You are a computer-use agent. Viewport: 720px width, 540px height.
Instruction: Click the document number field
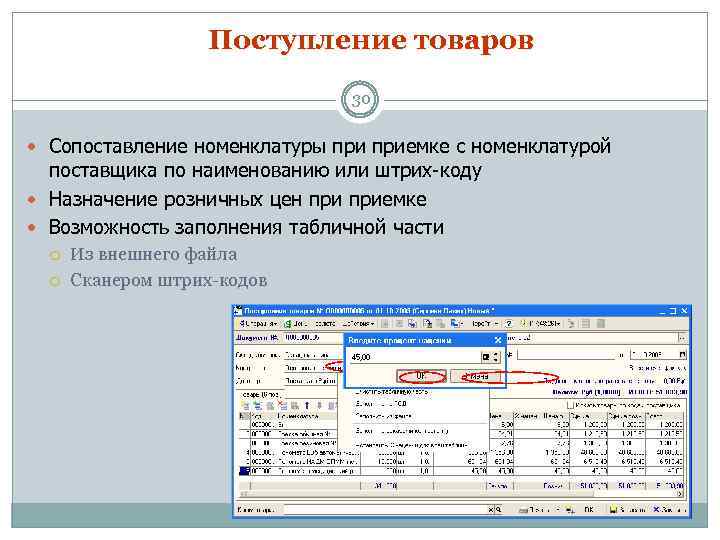pos(312,338)
